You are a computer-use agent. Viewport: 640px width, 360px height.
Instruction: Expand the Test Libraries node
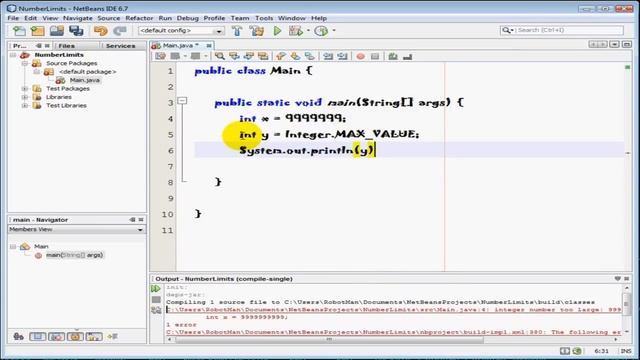click(x=25, y=106)
